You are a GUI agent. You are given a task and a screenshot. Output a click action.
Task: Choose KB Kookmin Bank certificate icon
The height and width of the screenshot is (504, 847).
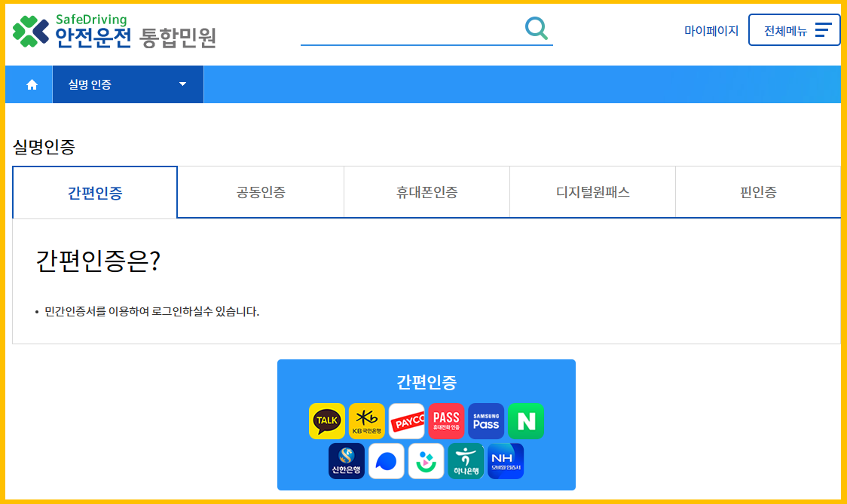click(x=367, y=421)
